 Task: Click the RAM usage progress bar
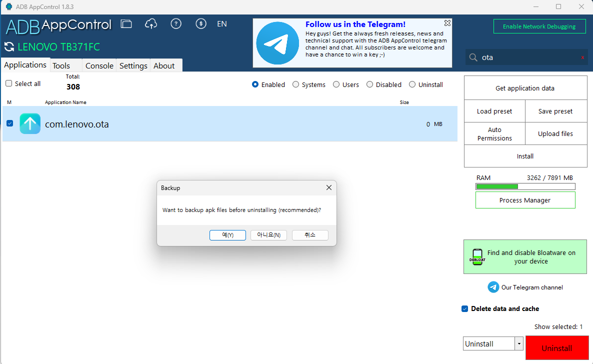pos(525,186)
